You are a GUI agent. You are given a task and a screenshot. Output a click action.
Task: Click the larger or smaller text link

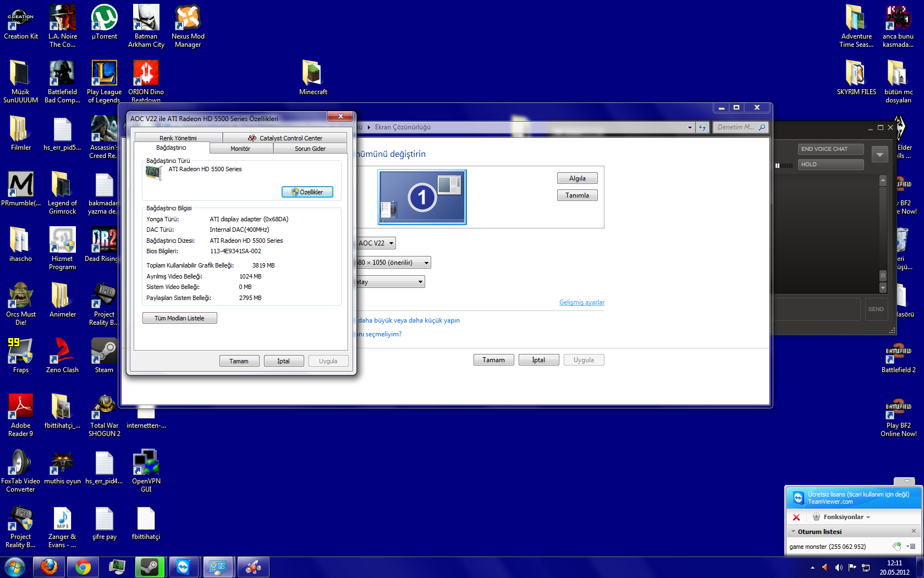click(x=409, y=320)
